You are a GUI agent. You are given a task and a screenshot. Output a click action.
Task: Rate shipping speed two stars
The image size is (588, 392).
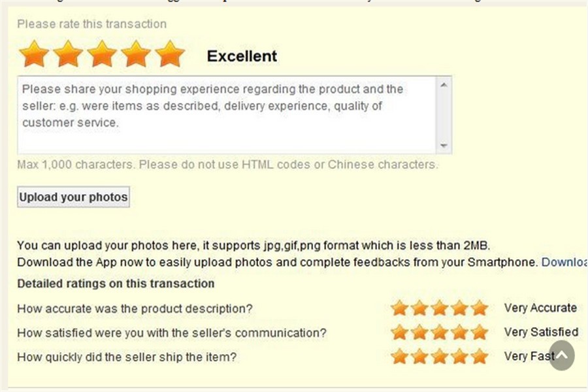coord(419,357)
